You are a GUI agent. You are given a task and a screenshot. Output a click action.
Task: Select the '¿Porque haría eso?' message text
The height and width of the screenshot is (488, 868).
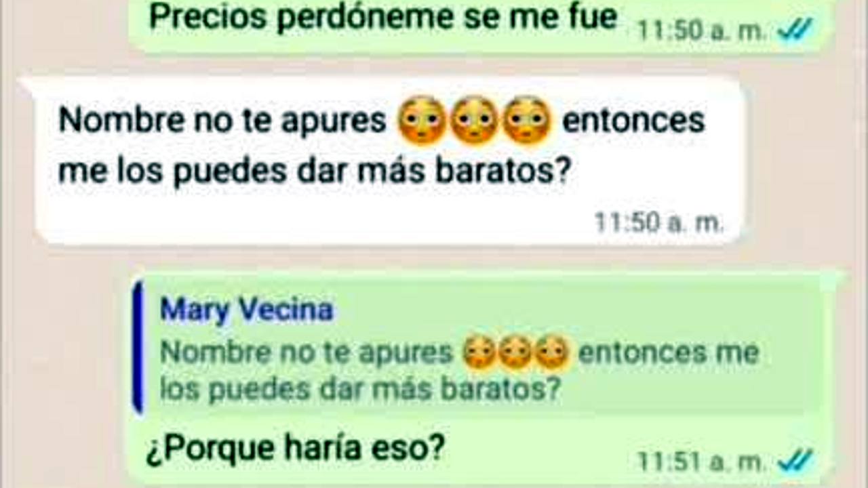click(x=296, y=449)
